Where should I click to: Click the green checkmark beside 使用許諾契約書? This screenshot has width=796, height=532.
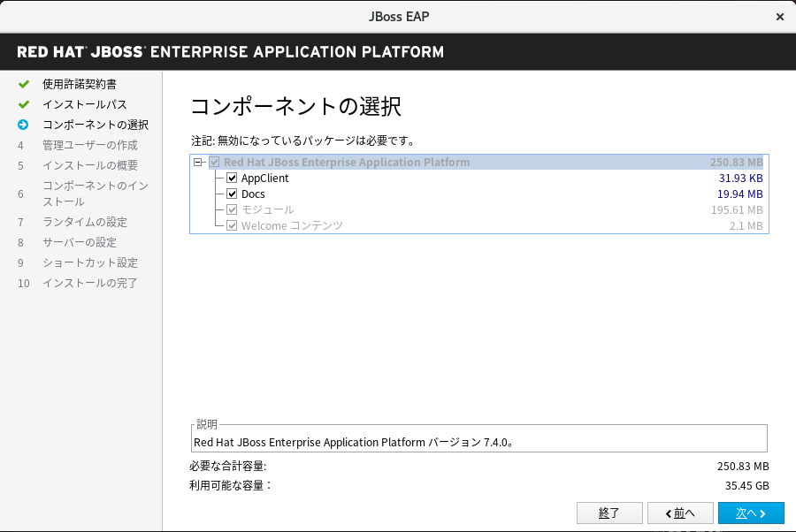pyautogui.click(x=23, y=84)
